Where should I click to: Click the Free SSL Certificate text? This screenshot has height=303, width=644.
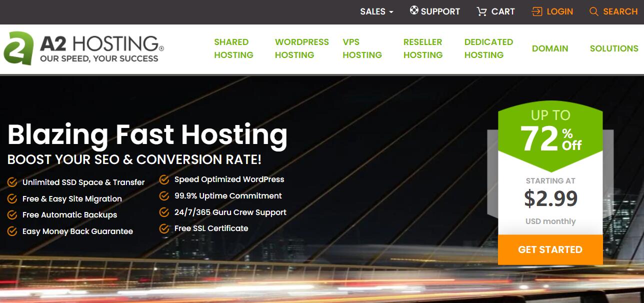tap(211, 228)
